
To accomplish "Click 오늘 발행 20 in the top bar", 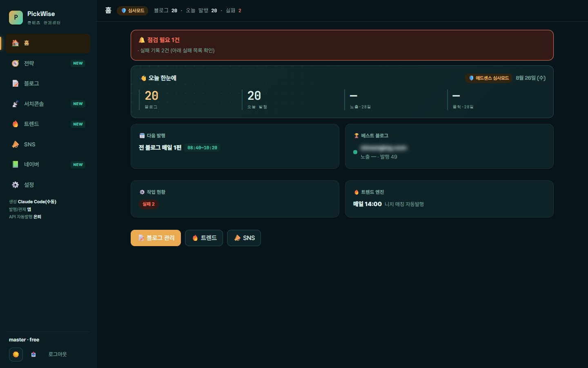I will pos(201,11).
